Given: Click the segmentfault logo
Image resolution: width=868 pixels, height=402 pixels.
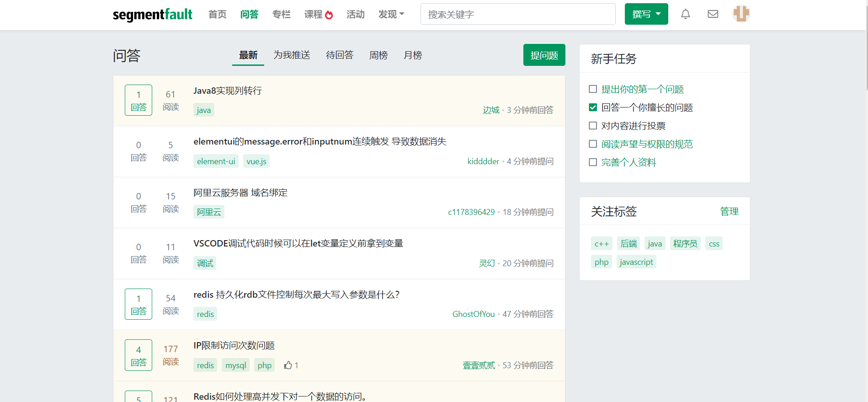Looking at the screenshot, I should point(153,15).
